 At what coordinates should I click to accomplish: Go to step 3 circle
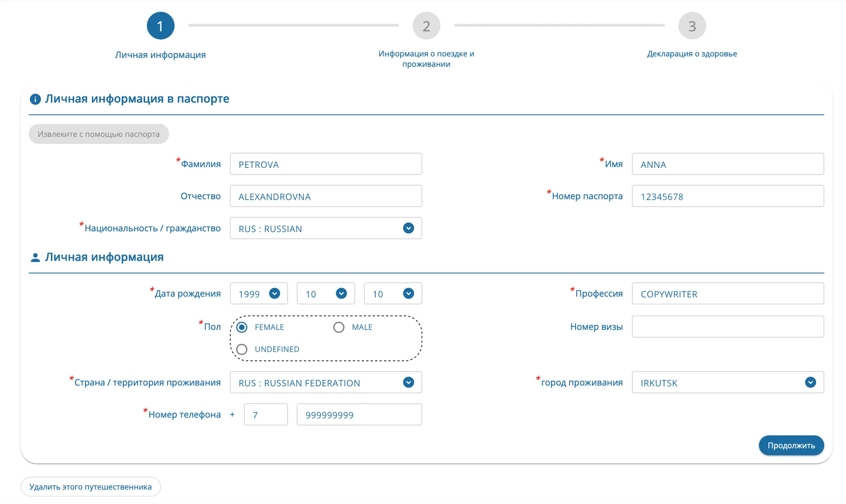[x=692, y=26]
